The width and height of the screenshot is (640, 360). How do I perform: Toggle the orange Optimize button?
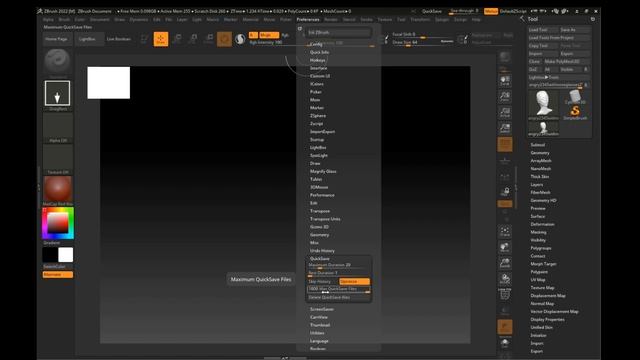[x=354, y=282]
